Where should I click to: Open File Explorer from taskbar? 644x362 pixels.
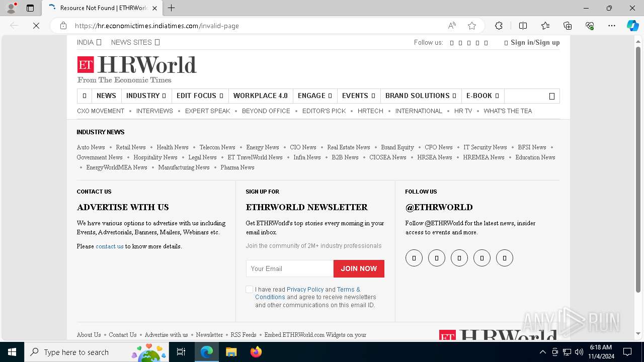pyautogui.click(x=231, y=352)
